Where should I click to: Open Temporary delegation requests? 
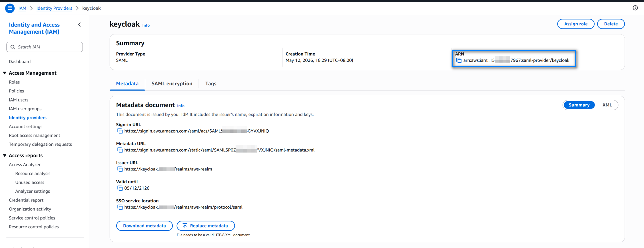click(40, 144)
